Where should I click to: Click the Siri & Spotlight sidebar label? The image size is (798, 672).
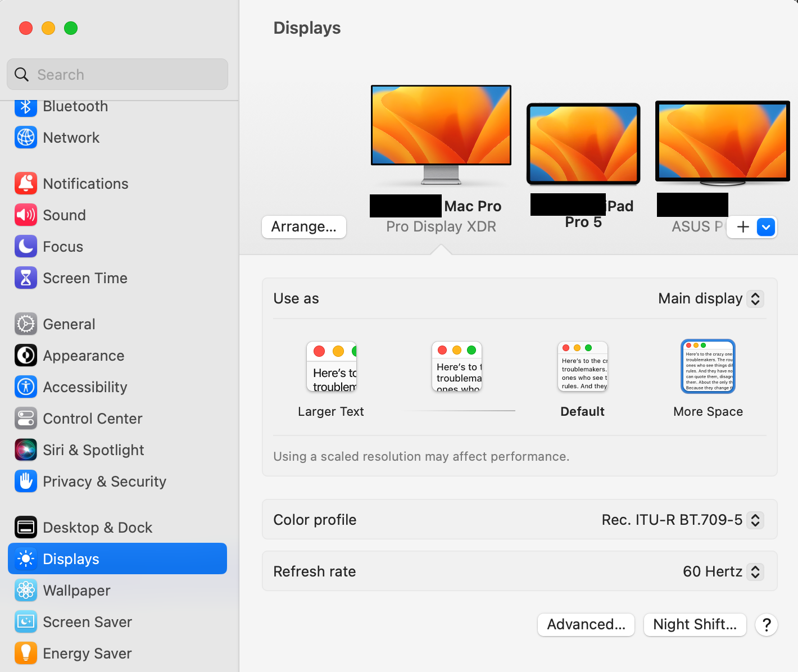[x=93, y=450]
